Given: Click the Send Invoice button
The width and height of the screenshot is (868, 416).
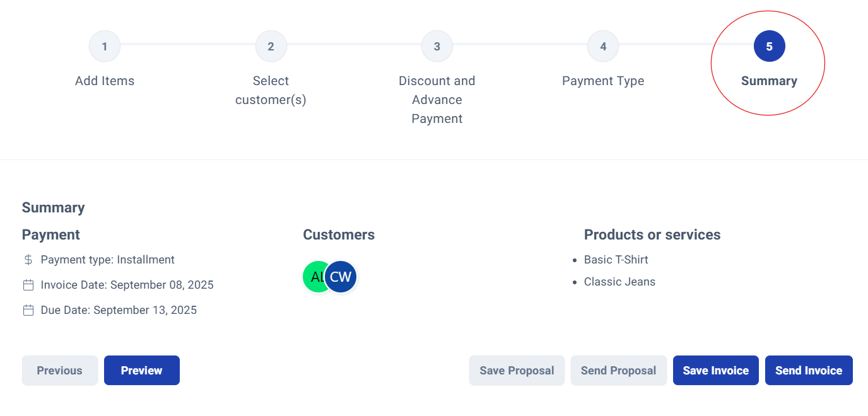Looking at the screenshot, I should [x=809, y=371].
